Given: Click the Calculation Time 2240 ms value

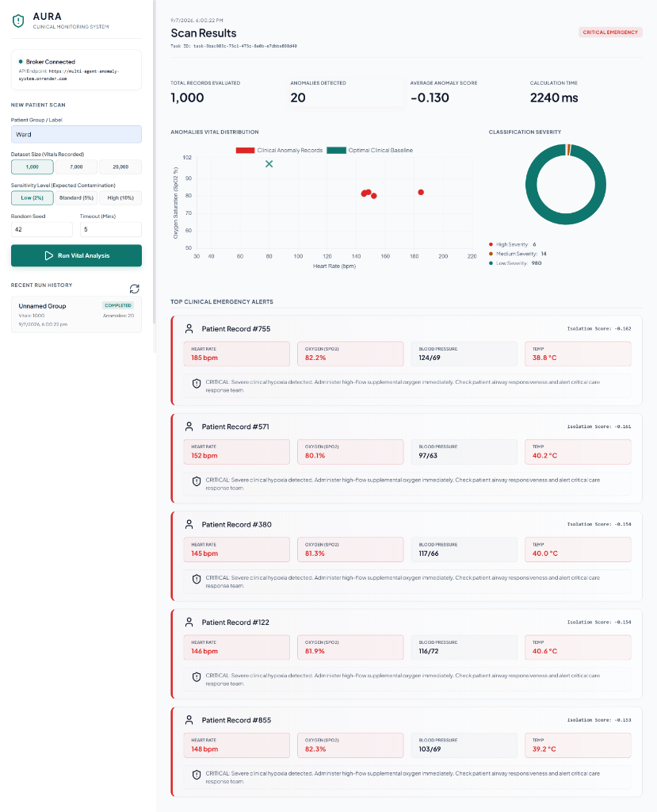Looking at the screenshot, I should [x=554, y=98].
